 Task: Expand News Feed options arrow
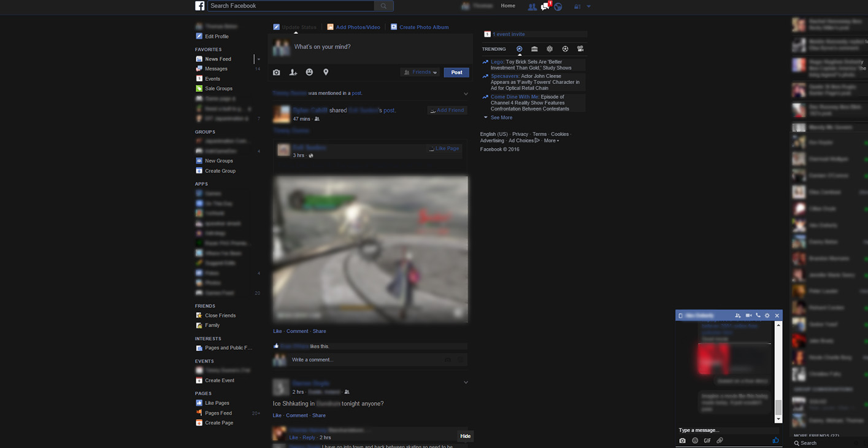(x=258, y=59)
